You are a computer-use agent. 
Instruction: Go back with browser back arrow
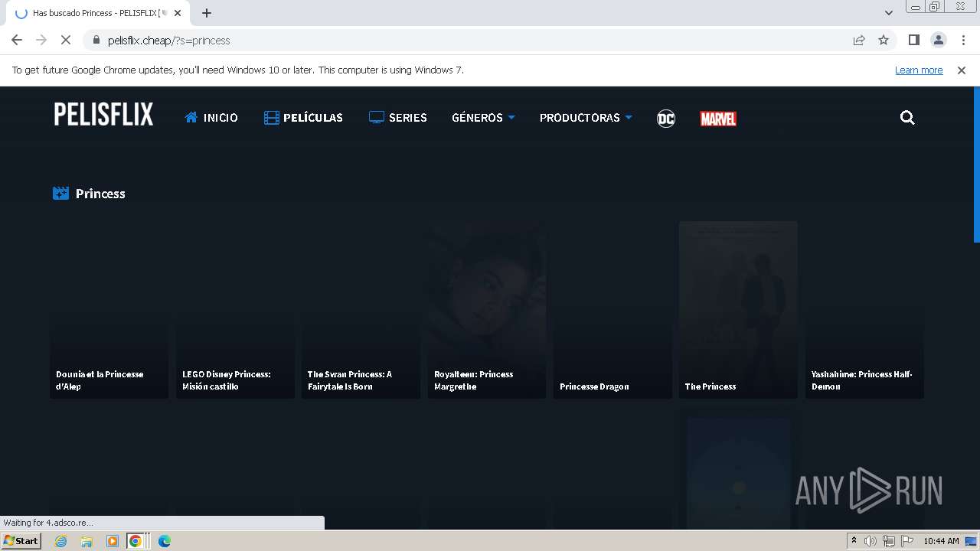tap(17, 40)
